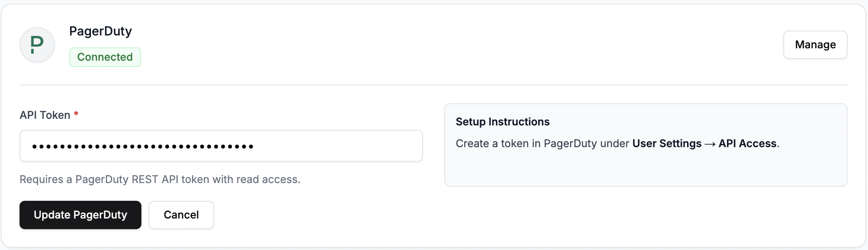The height and width of the screenshot is (250, 868).
Task: Click the API Token field label
Action: coord(45,115)
